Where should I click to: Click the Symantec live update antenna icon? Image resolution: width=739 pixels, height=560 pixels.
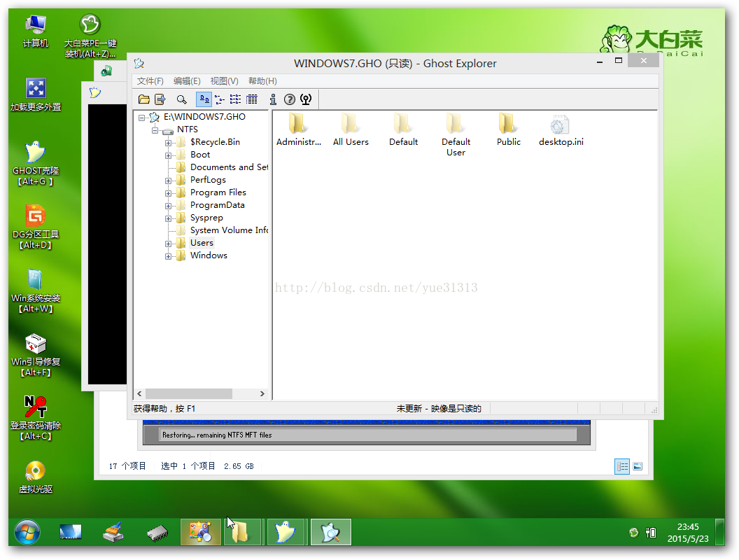(x=306, y=99)
